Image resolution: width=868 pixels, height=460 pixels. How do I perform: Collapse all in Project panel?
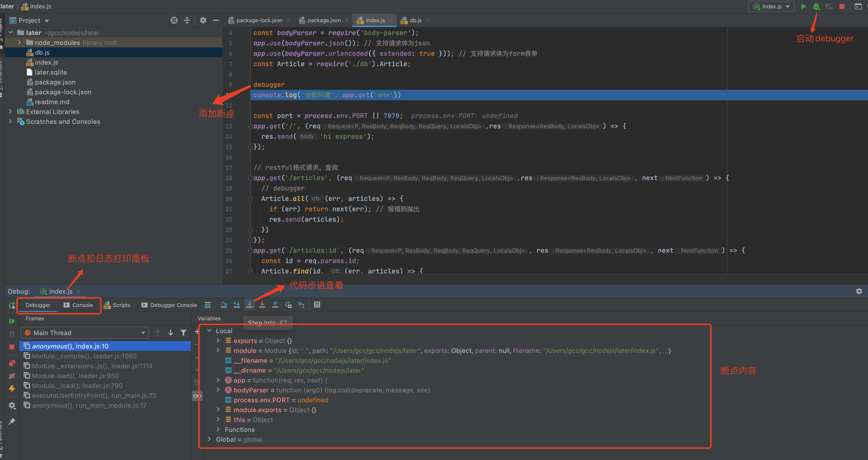click(x=187, y=20)
